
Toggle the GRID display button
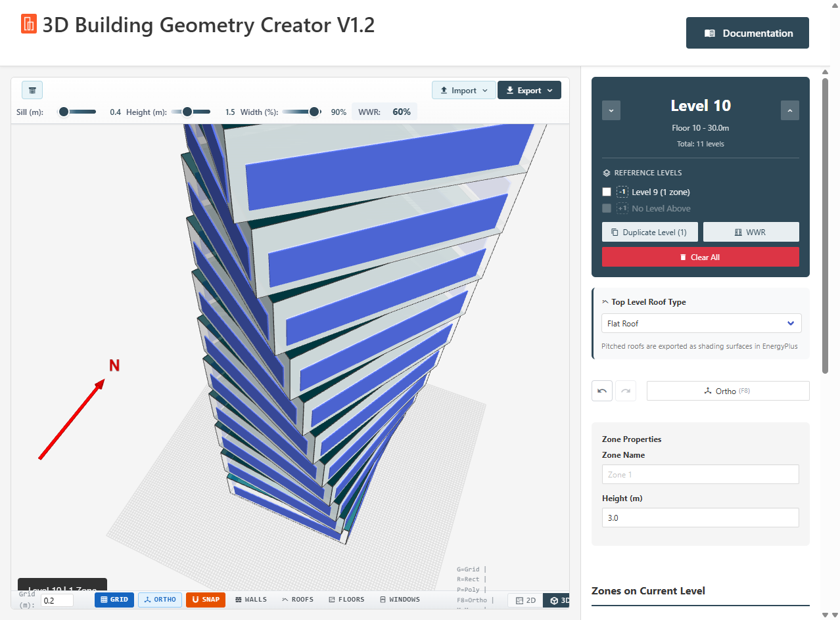coord(114,600)
